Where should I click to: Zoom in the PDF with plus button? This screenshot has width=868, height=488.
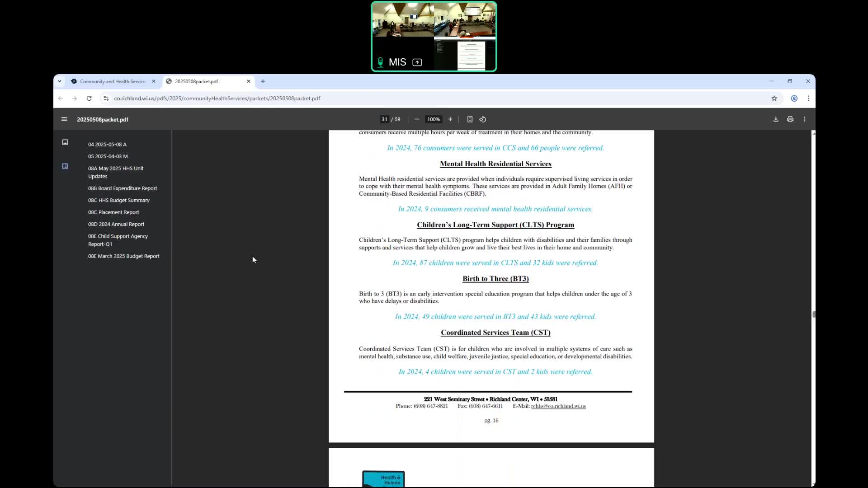(x=450, y=119)
